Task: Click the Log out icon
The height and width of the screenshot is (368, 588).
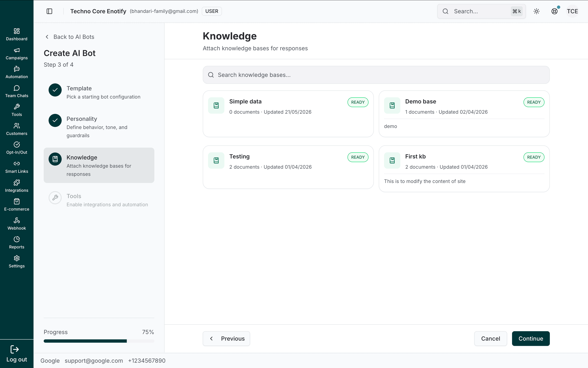Action: click(14, 350)
